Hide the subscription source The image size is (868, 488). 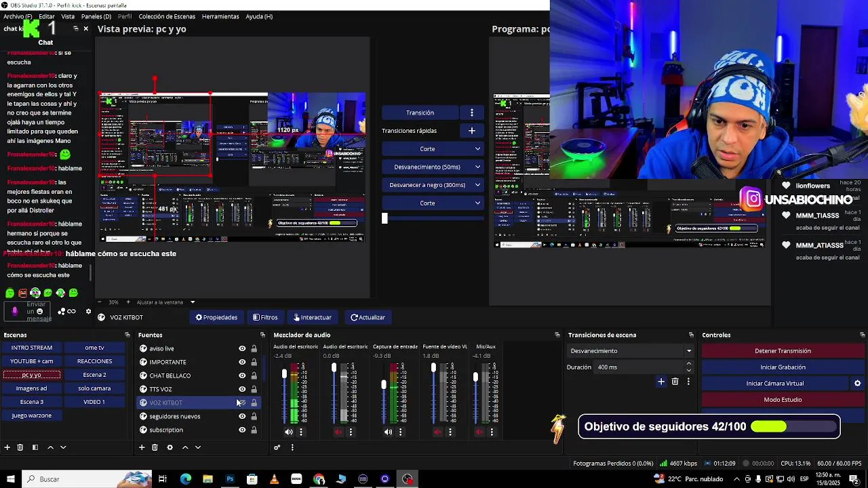tap(242, 430)
